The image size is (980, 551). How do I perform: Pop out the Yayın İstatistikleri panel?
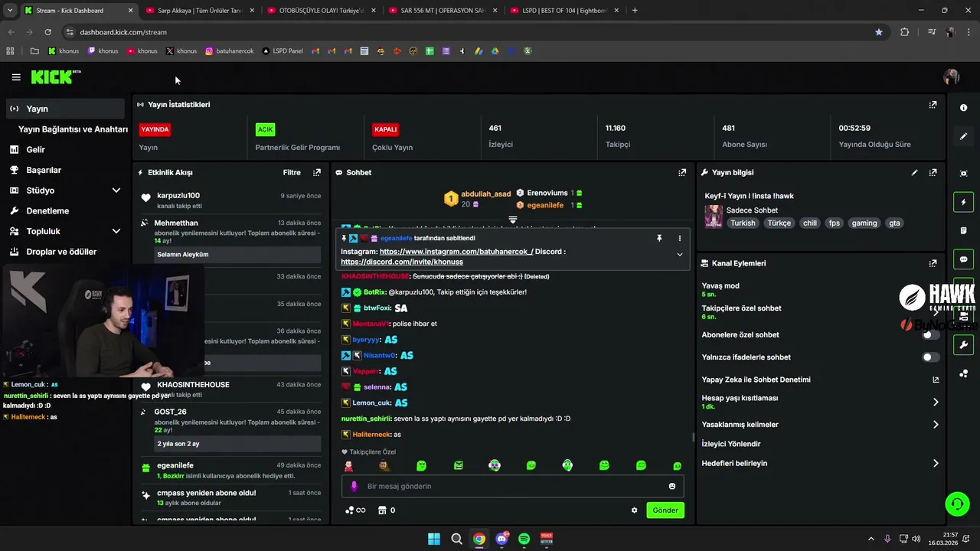[933, 105]
